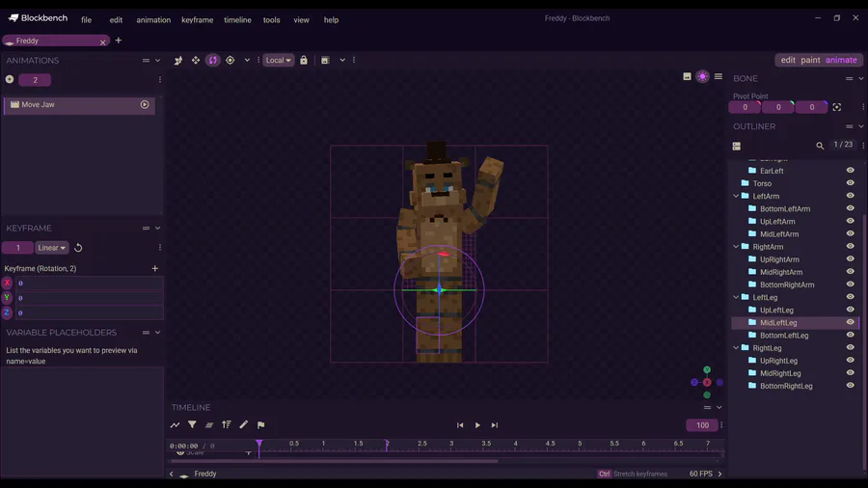Search the outliner with magnifier icon
868x488 pixels.
point(820,146)
